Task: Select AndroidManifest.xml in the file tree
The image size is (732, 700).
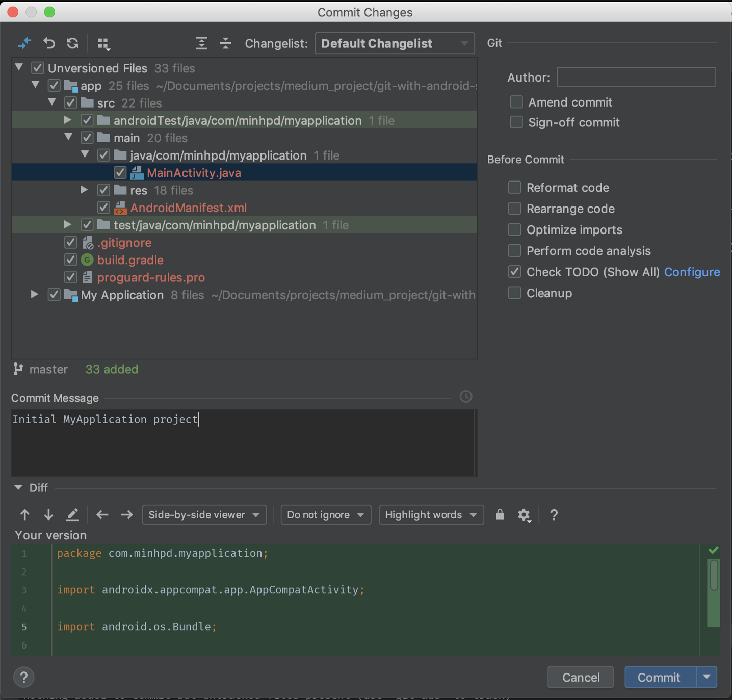Action: click(x=188, y=208)
